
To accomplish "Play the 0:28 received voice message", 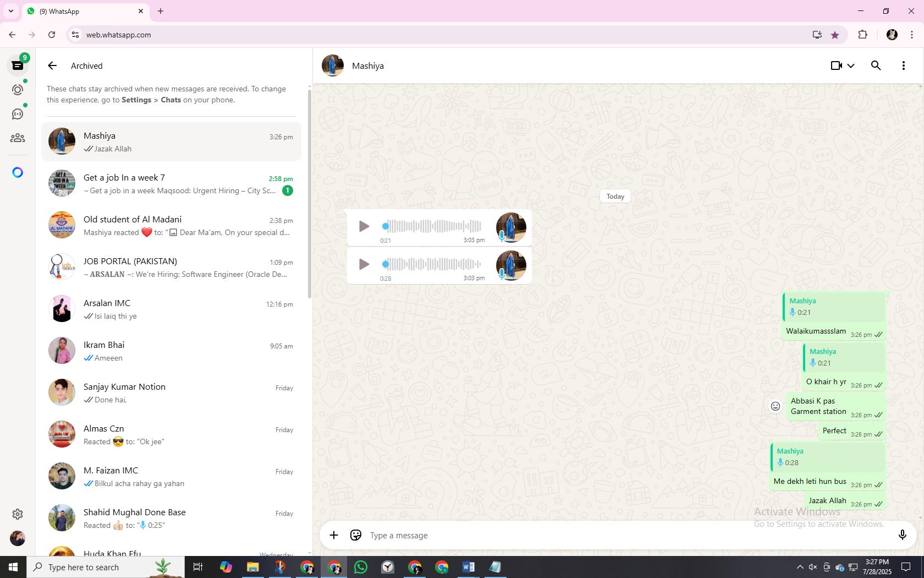I will [x=364, y=264].
